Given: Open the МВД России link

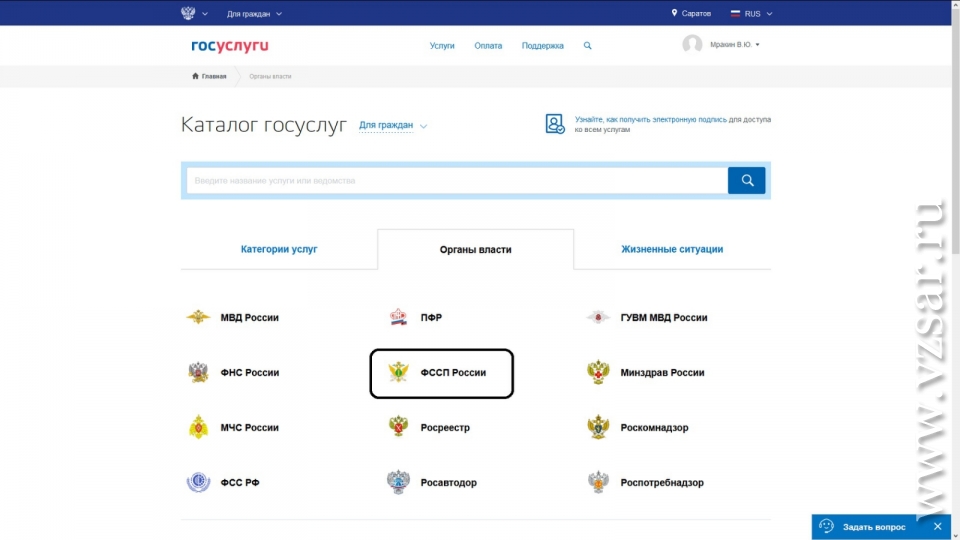Looking at the screenshot, I should (250, 317).
